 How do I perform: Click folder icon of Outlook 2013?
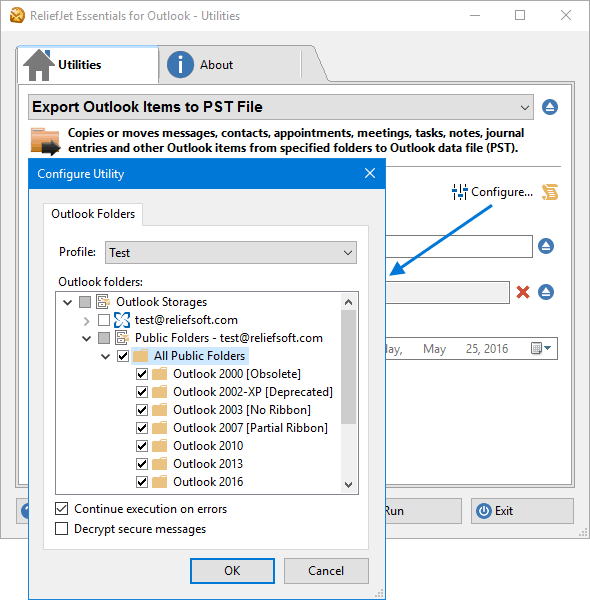tap(160, 463)
